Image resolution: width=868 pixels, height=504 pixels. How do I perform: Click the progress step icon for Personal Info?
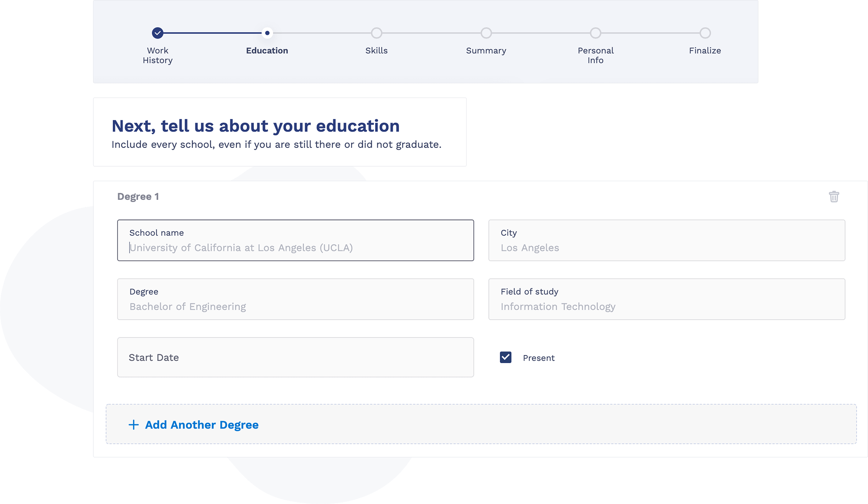coord(595,33)
